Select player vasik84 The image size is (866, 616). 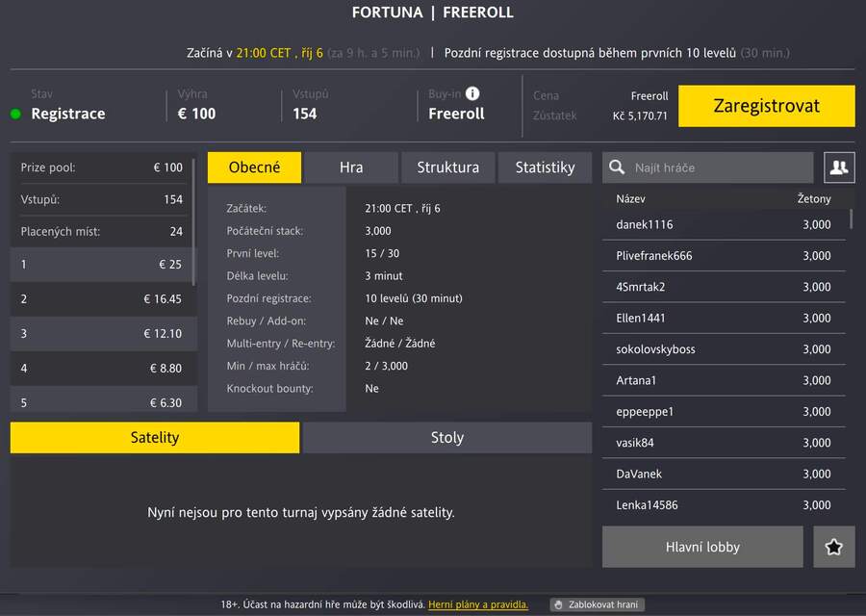point(724,443)
